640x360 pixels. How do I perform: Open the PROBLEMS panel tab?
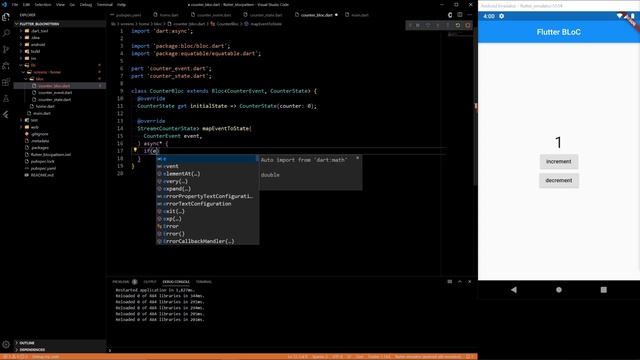pyautogui.click(x=121, y=282)
